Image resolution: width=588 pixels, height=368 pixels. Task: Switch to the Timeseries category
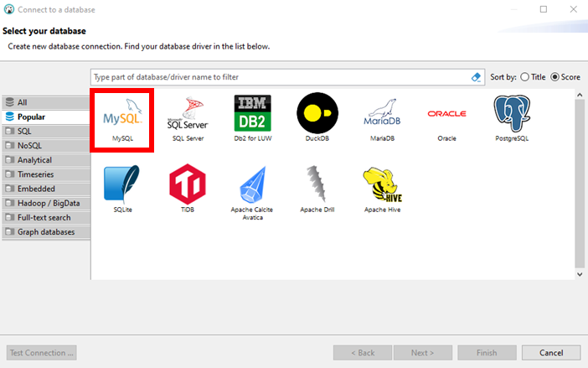46,174
